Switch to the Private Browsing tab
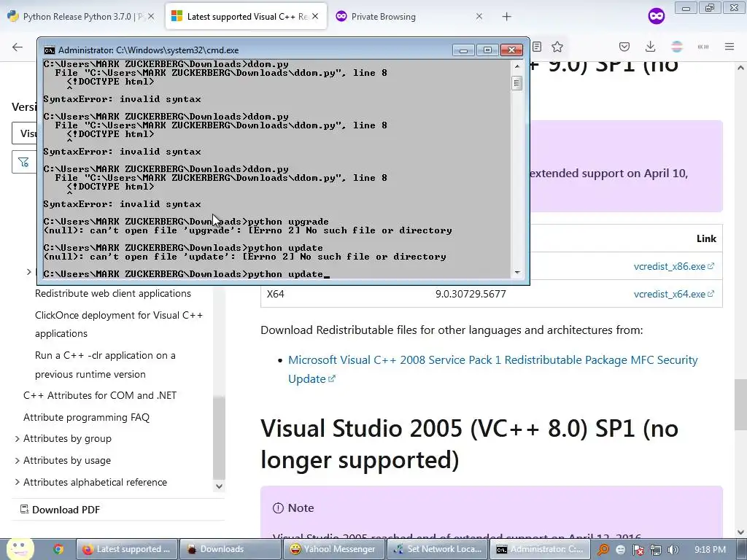Screen dimensions: 747x560 (410, 16)
